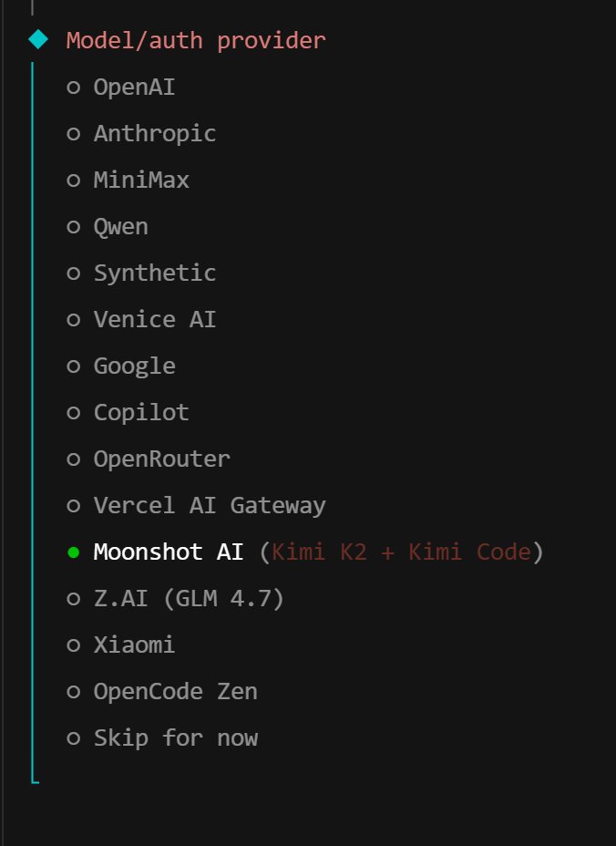Image resolution: width=616 pixels, height=846 pixels.
Task: Click the cyan diamond prompt marker
Action: tap(37, 39)
